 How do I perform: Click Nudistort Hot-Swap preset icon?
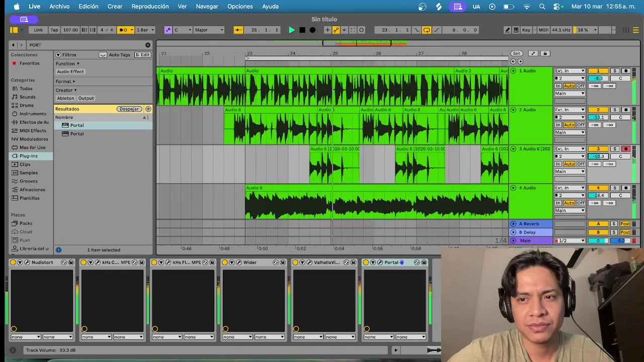(64, 262)
